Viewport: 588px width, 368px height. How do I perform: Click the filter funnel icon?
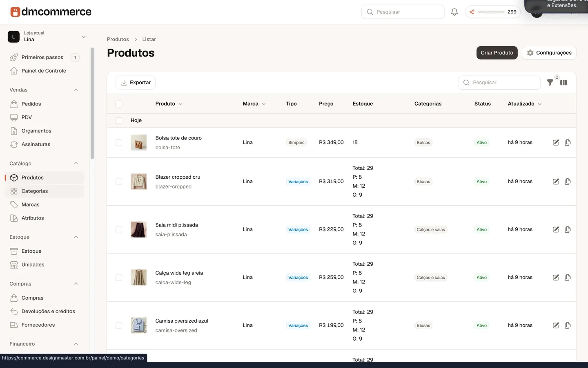[550, 83]
